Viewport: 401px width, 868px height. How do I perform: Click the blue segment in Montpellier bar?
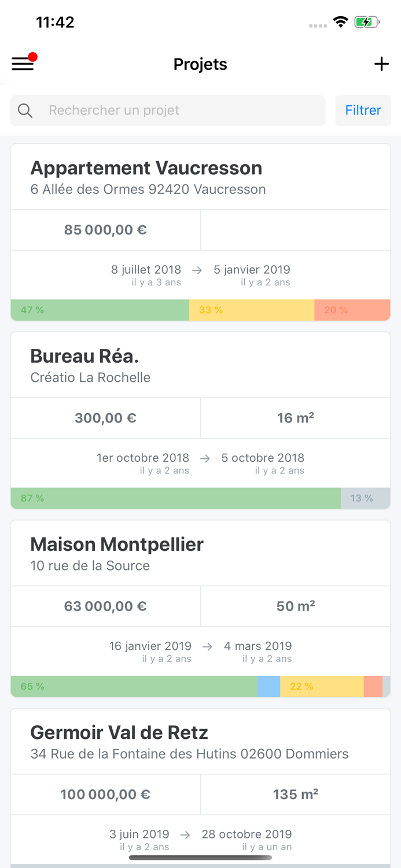[268, 686]
